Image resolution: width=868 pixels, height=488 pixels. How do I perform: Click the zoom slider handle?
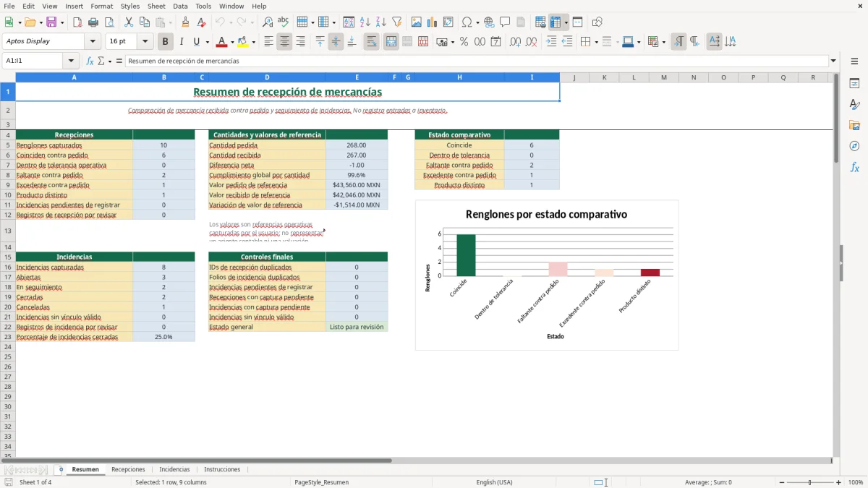tap(810, 482)
